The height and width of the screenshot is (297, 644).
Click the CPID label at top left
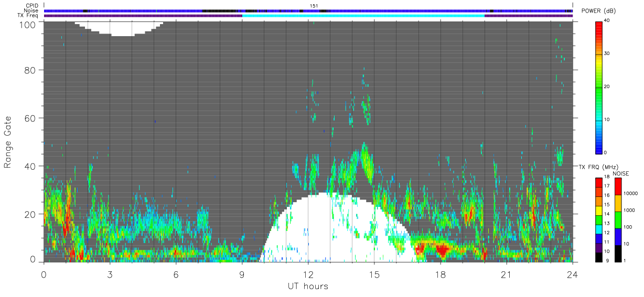[x=31, y=6]
